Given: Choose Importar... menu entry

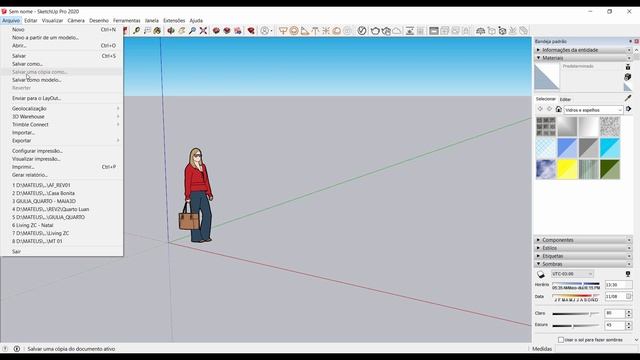Looking at the screenshot, I should coord(62,133).
